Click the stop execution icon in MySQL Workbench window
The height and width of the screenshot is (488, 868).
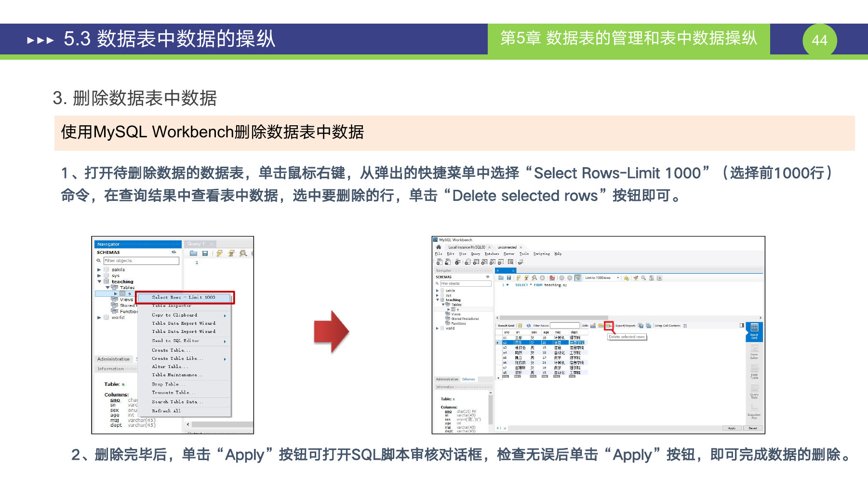tap(542, 278)
